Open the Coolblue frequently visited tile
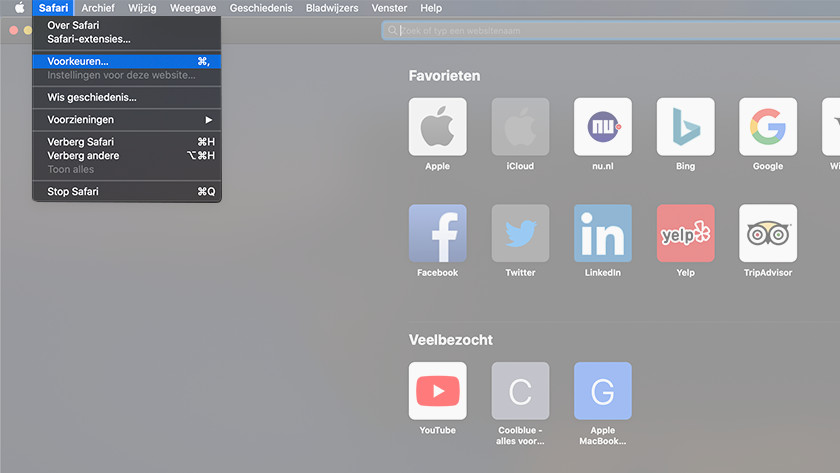Screen dimensions: 840x473 (520, 391)
